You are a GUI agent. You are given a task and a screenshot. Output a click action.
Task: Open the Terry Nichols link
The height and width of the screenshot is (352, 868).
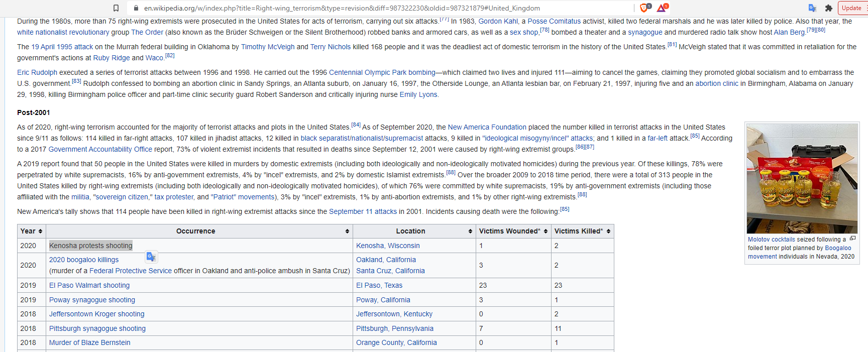pyautogui.click(x=331, y=47)
